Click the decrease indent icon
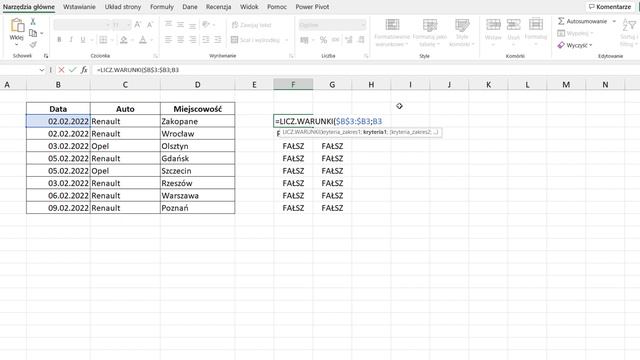 coord(206,40)
